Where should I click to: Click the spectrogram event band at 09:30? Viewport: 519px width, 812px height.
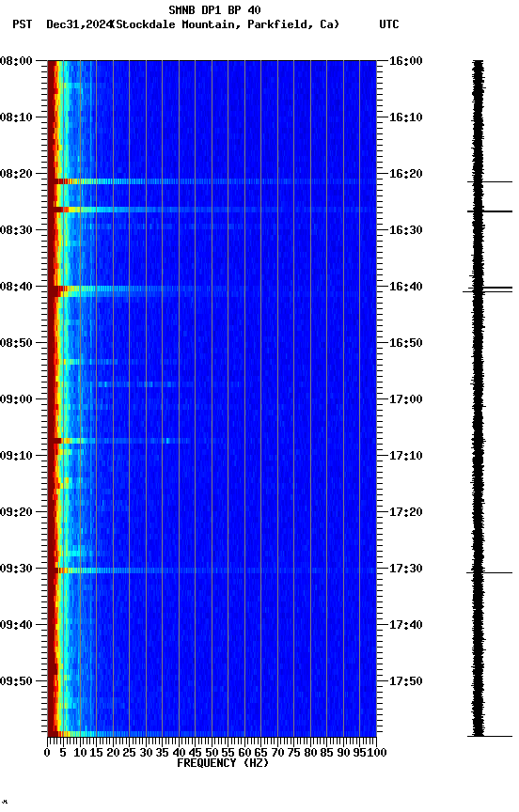[x=212, y=570]
